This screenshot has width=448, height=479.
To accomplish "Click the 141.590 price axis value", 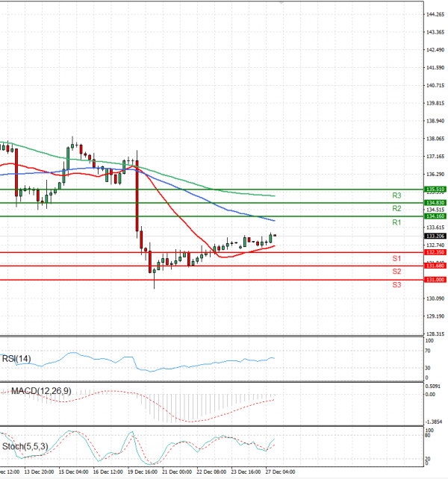I will [x=435, y=67].
